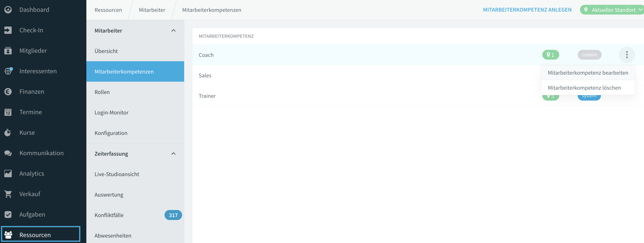Select Mitarbeiterkompetenz bearbeiten from context menu
Viewport: 644px width, 243px height.
pyautogui.click(x=588, y=73)
